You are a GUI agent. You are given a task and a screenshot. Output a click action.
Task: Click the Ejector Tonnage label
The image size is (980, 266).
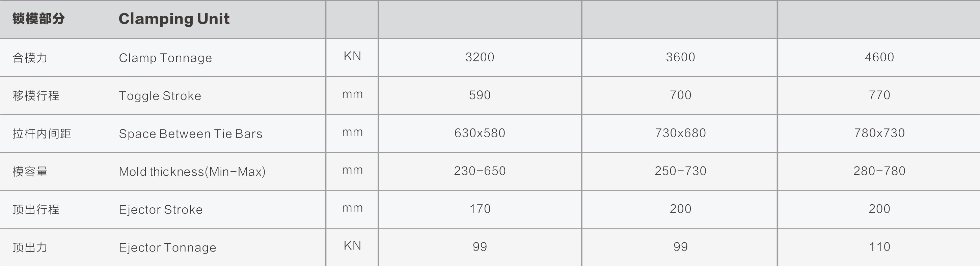(167, 248)
